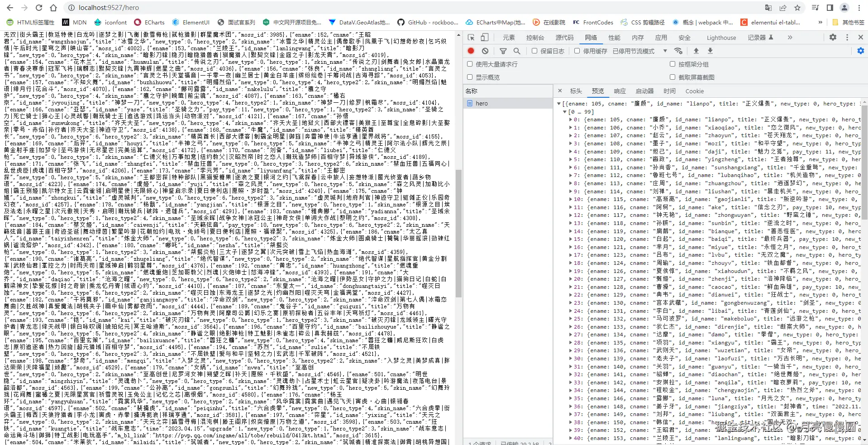Viewport: 868px width, 445px height.
Task: Open the 其他书签 bookmarks folder
Action: (x=849, y=22)
